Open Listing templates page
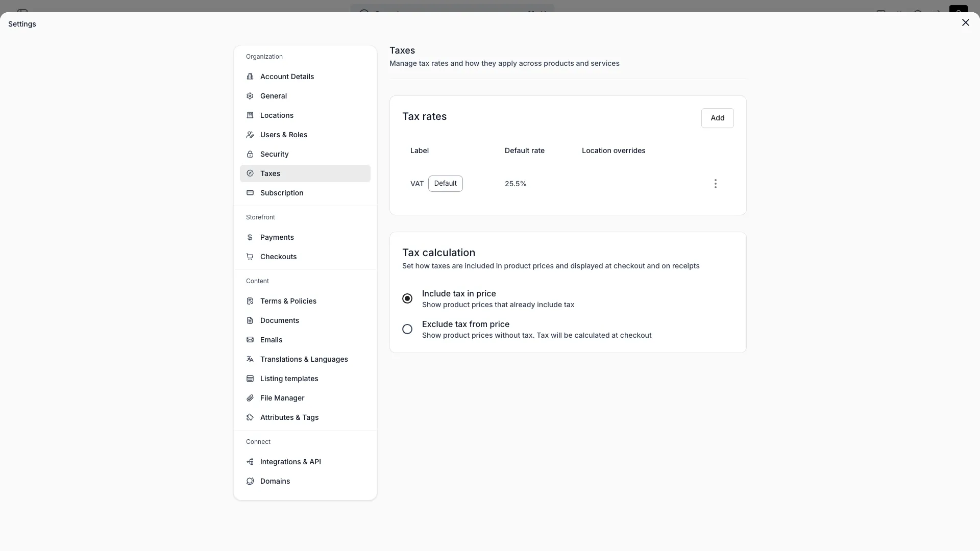 (x=305, y=379)
